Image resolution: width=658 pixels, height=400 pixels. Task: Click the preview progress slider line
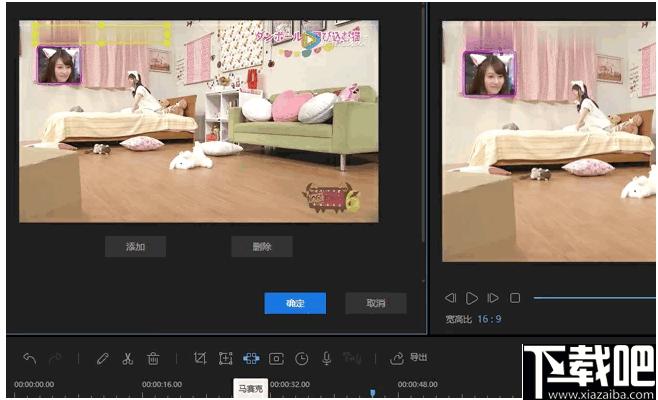tap(594, 298)
